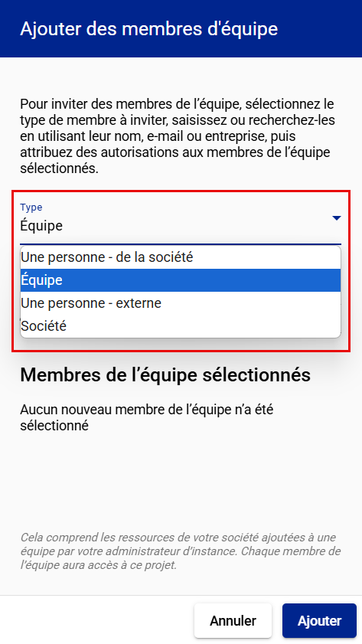362x644 pixels.
Task: Choose the highlighted Équipe option
Action: (x=181, y=280)
